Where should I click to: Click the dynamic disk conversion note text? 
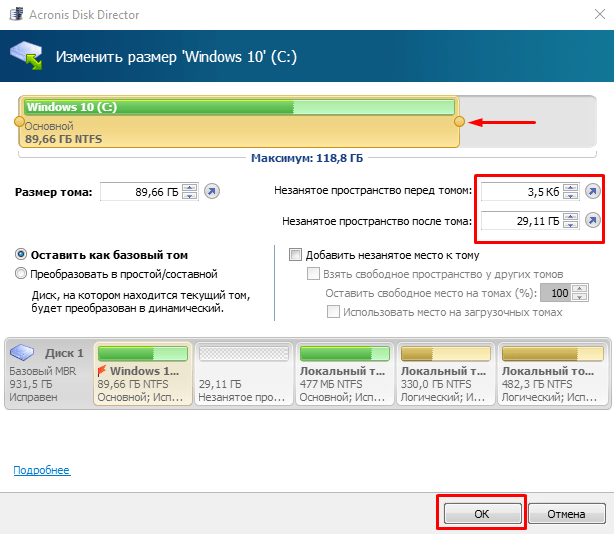[x=141, y=301]
